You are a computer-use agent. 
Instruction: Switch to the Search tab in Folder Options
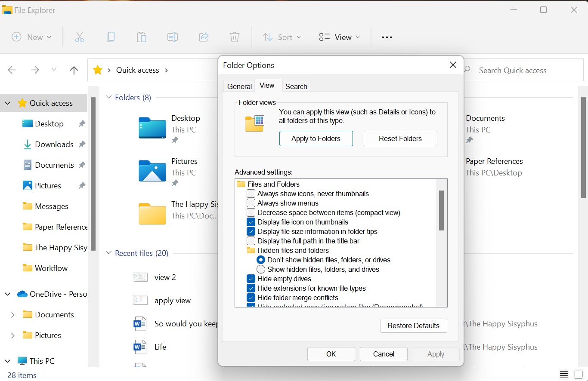[x=296, y=86]
